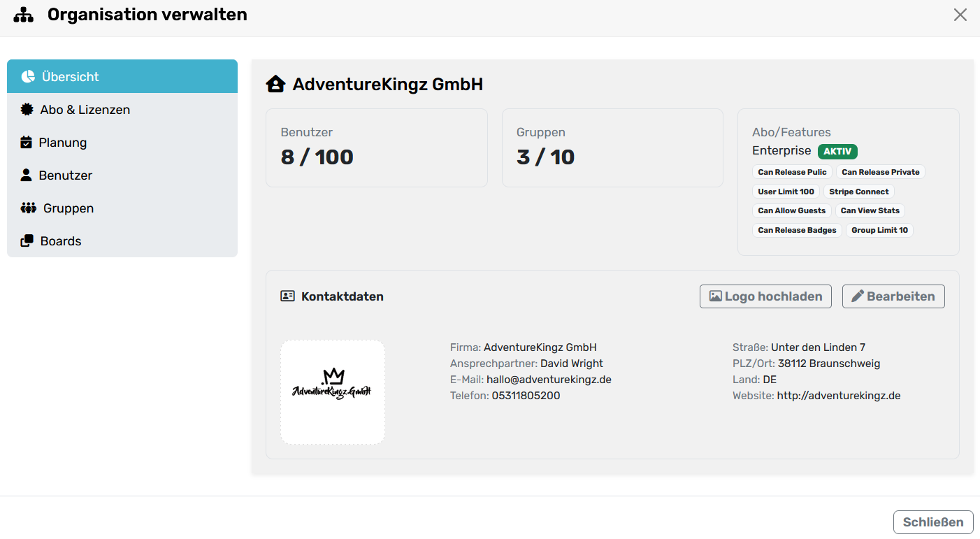
Task: Open the Boards section
Action: coord(61,241)
